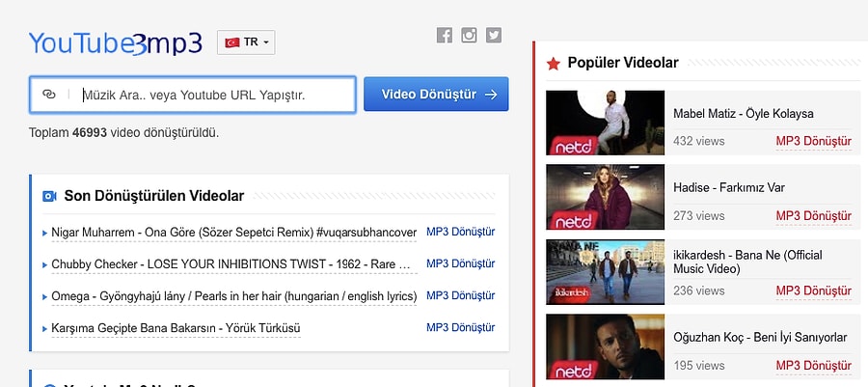This screenshot has height=387, width=868.
Task: Click the Oğuzhan Koç video thumbnail
Action: pyautogui.click(x=605, y=346)
